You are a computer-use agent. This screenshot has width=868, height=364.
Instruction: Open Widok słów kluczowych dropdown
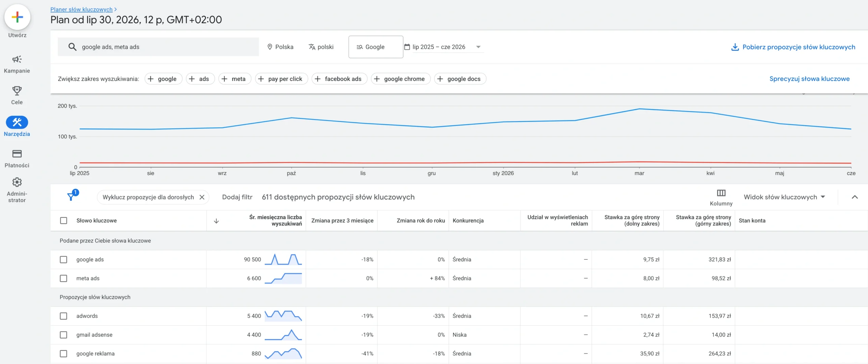(784, 197)
